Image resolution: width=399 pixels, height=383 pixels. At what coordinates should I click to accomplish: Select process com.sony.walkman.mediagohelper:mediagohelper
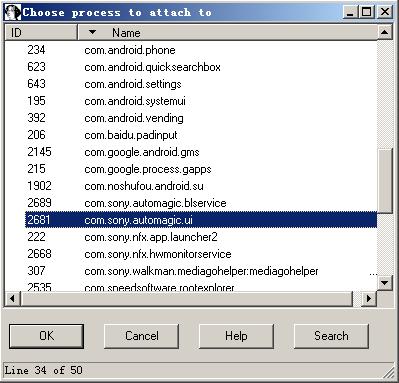201,271
